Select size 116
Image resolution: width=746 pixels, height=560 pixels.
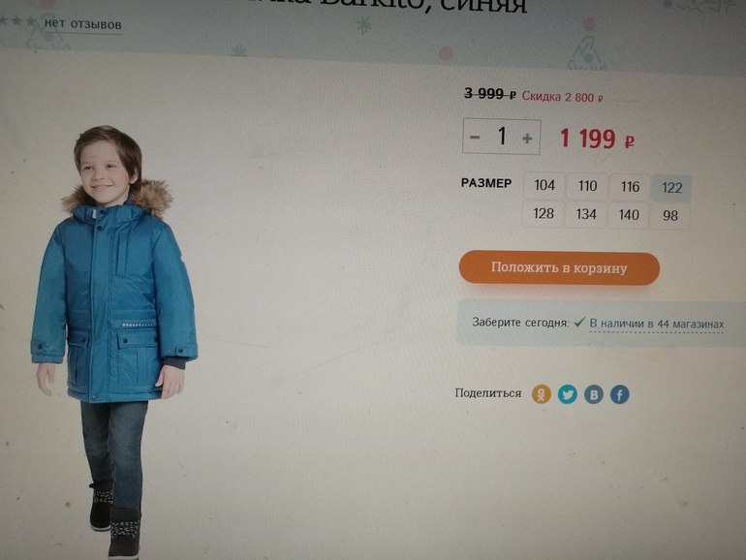point(630,187)
